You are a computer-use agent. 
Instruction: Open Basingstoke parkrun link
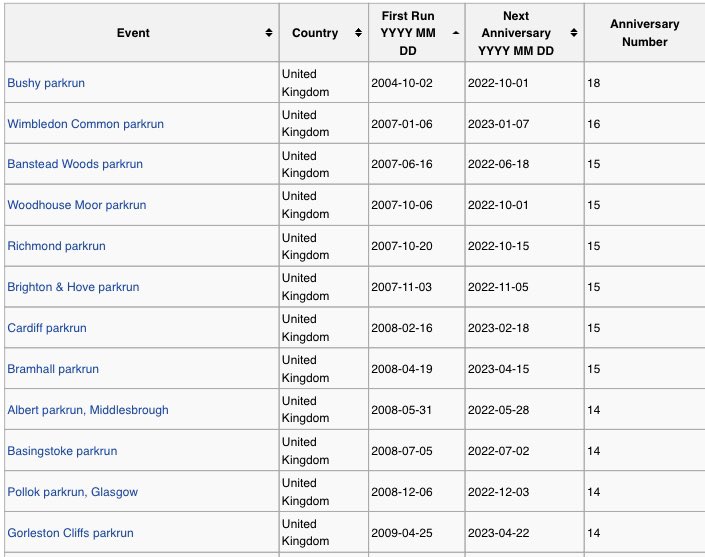pyautogui.click(x=62, y=451)
